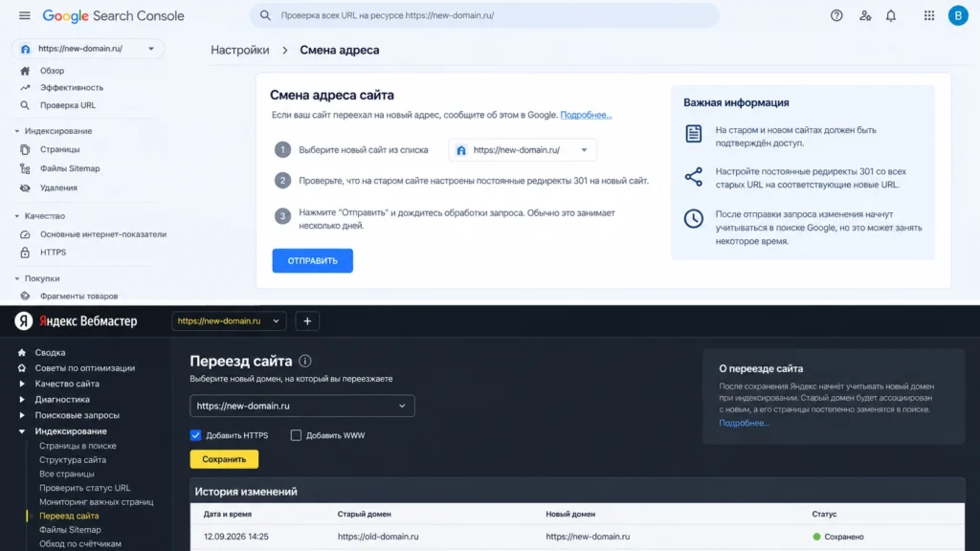Viewport: 980px width, 551px height.
Task: Click the URL inspection search field
Action: coord(484,15)
